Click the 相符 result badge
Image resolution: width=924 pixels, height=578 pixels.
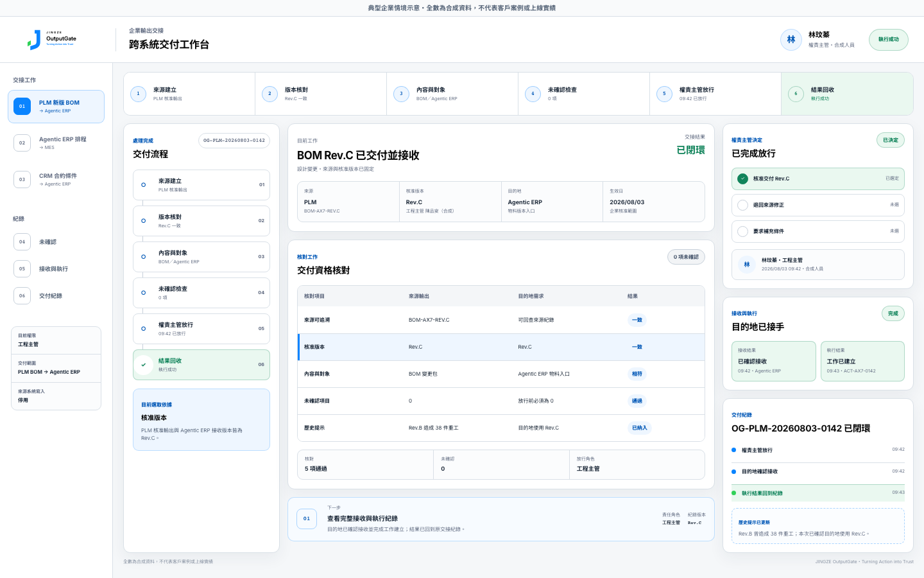point(637,374)
